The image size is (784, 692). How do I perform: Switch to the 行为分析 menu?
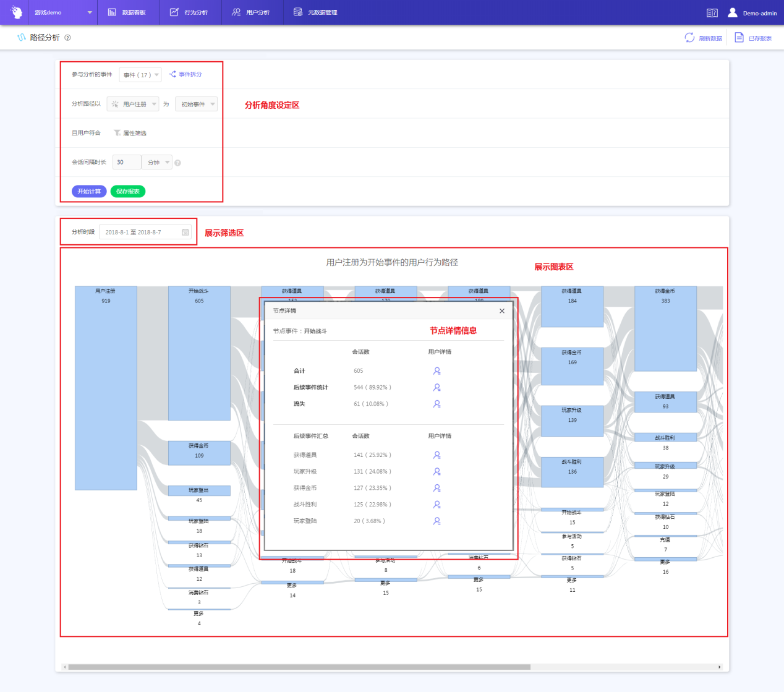tap(190, 12)
